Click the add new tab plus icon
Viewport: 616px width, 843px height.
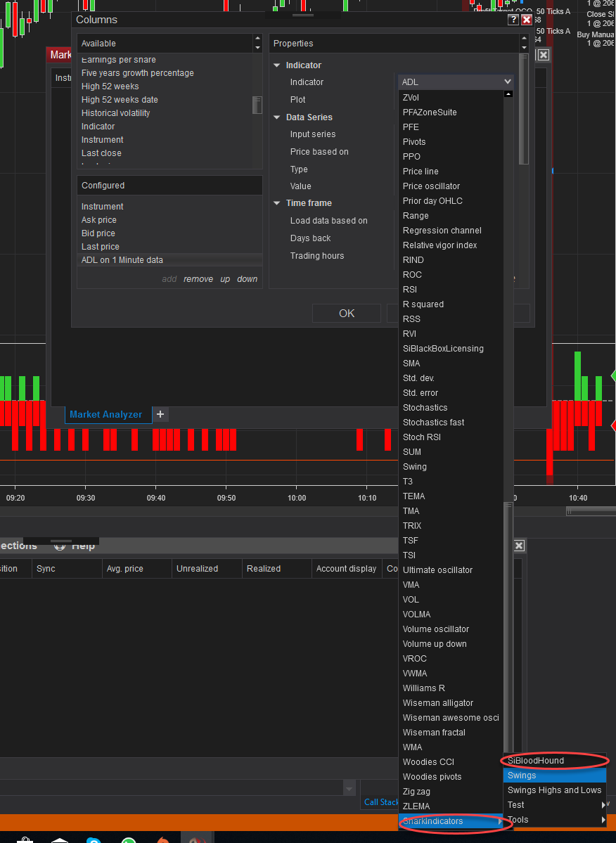160,414
